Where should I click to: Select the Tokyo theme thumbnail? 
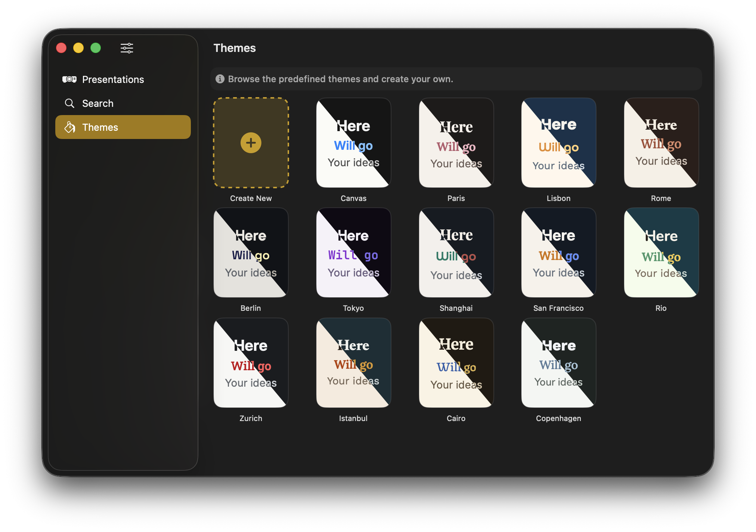[x=353, y=253]
